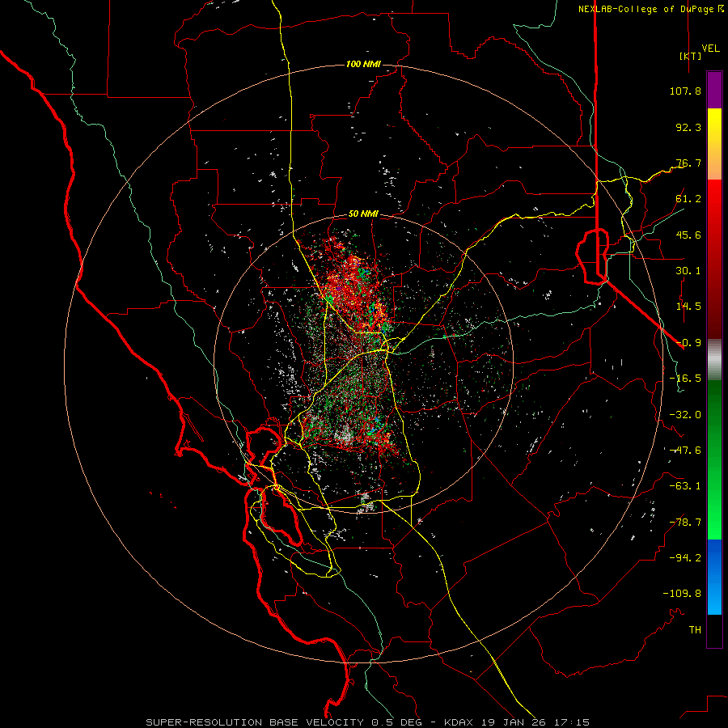Pick the blue segment of velocity color bar
728x728 pixels.
click(x=714, y=577)
